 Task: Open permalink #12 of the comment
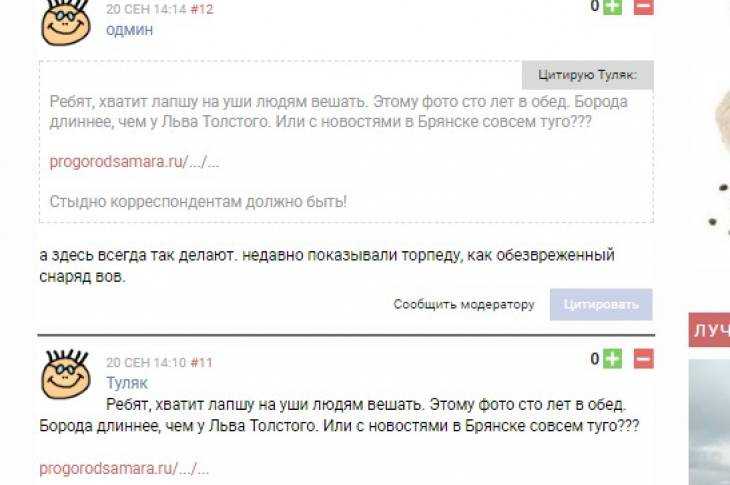tap(202, 9)
